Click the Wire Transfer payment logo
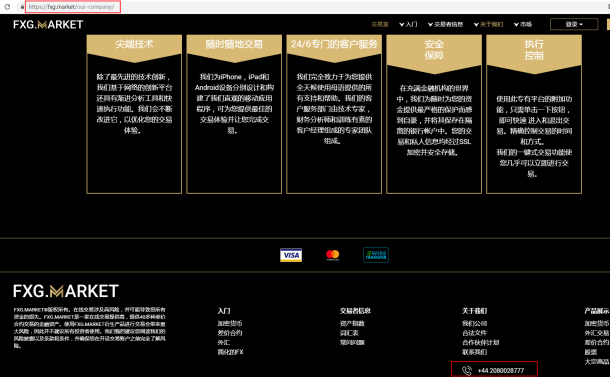The width and height of the screenshot is (610, 377). [x=376, y=255]
